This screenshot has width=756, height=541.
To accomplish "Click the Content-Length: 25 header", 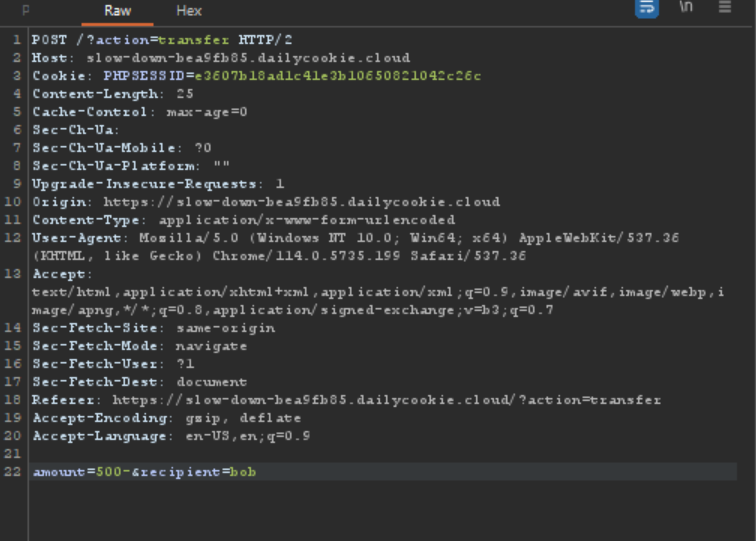I will (113, 94).
